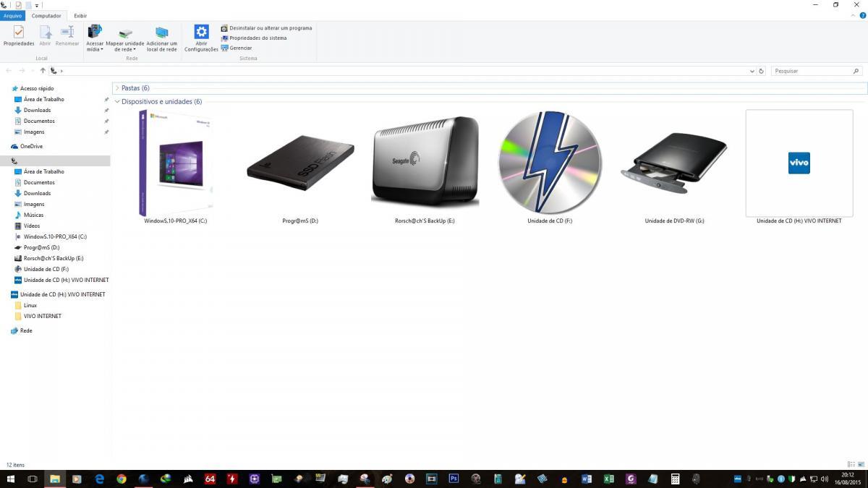Click WindowS.10-PRO_X64 (C:) in the sidebar
The image size is (868, 488).
(55, 236)
